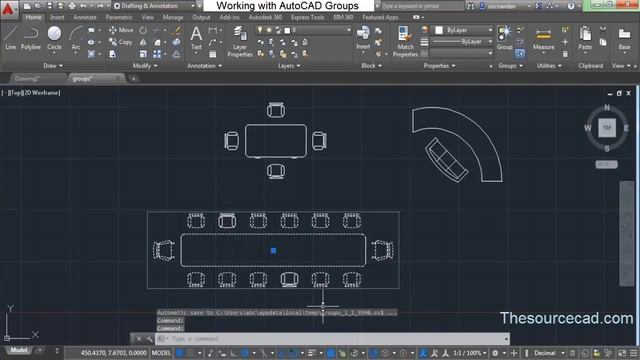Toggle Clean Screen icon in status bar
Screen dimensions: 640x360
[x=622, y=353]
